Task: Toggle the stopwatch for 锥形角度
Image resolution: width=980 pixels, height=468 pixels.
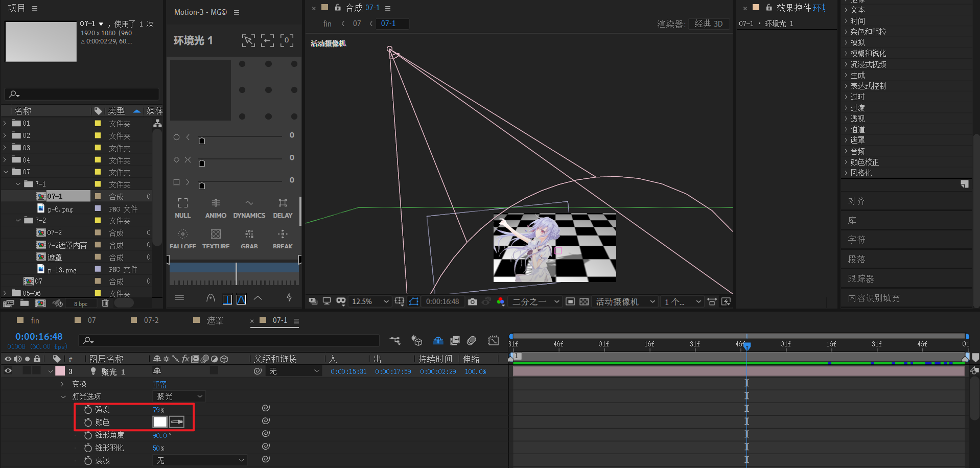Action: point(88,435)
